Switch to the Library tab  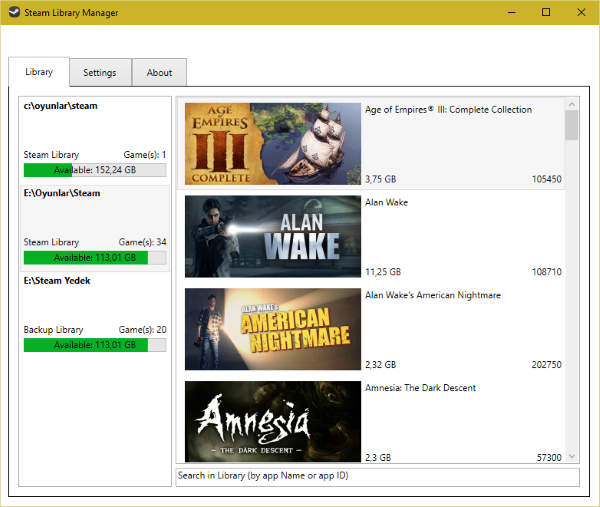39,72
